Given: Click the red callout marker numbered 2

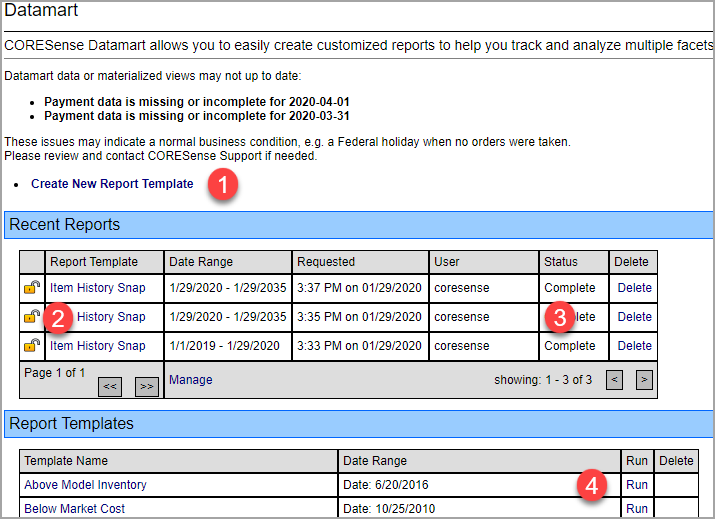Looking at the screenshot, I should 59,318.
